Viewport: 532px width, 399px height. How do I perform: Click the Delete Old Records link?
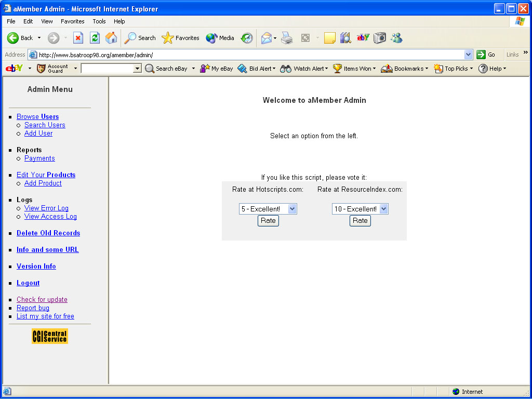48,233
